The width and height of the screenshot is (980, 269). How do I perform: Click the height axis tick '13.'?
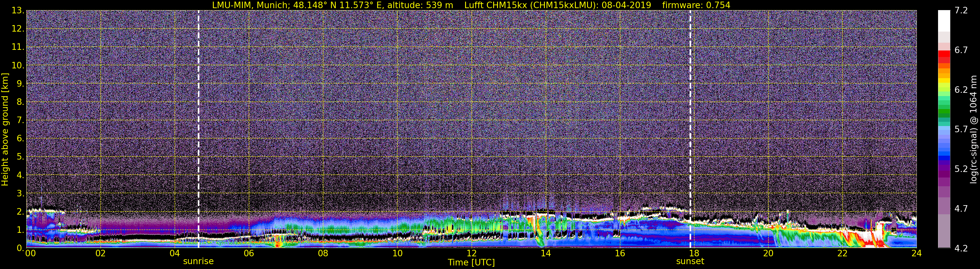(x=18, y=11)
